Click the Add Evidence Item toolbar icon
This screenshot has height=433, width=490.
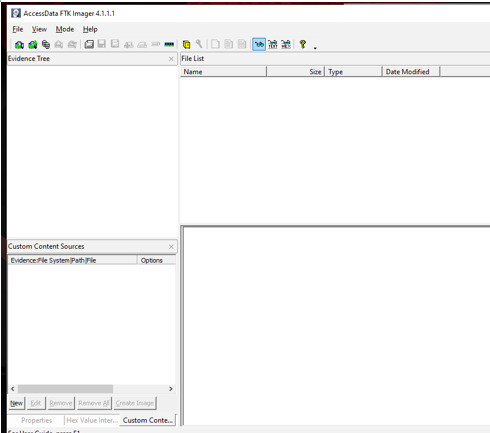(19, 44)
